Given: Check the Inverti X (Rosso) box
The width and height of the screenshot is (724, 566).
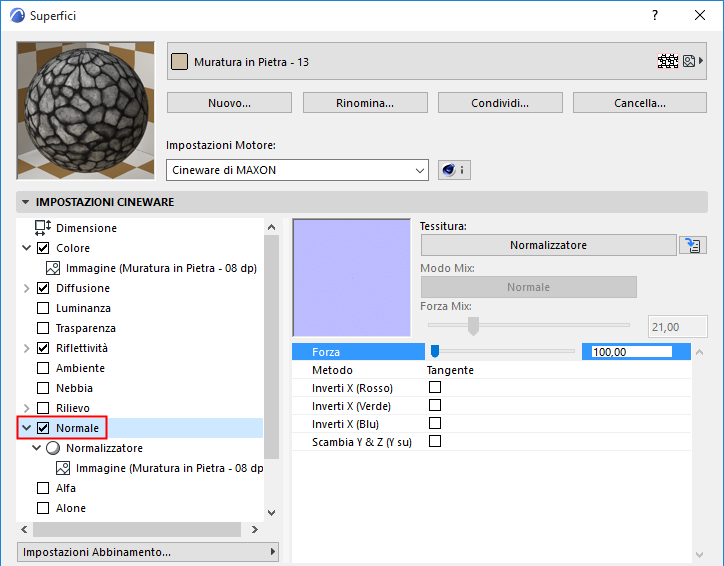Looking at the screenshot, I should (x=435, y=387).
